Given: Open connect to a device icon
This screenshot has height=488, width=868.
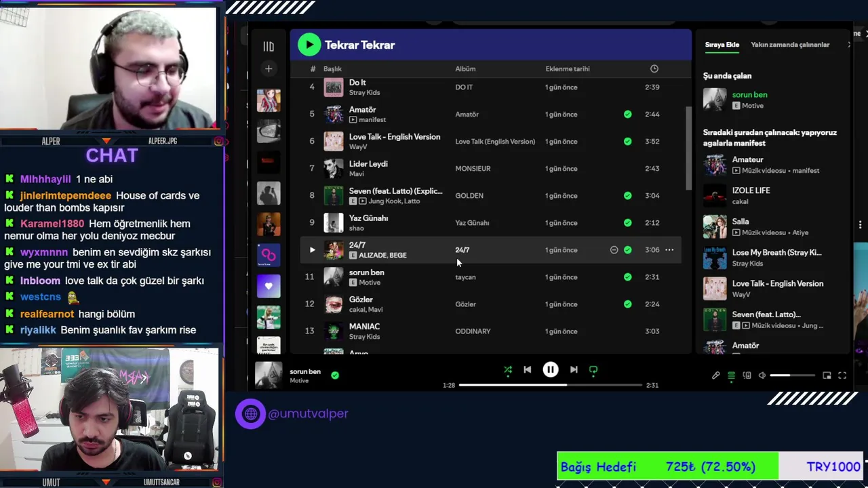Looking at the screenshot, I should pyautogui.click(x=747, y=375).
